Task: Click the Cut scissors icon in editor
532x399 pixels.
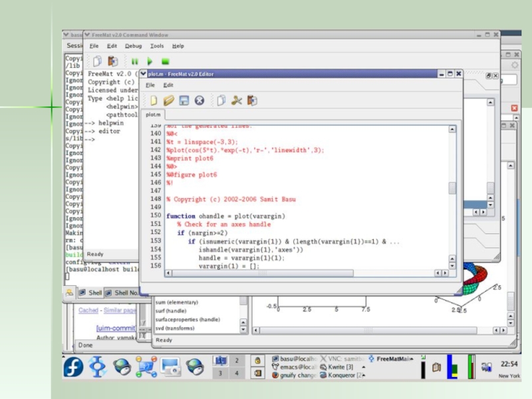Action: [237, 100]
